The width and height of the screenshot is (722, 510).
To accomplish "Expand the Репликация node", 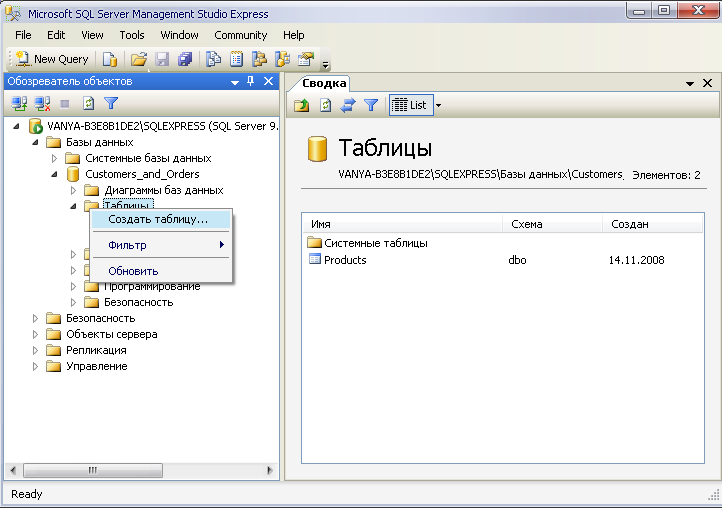I will (x=35, y=350).
